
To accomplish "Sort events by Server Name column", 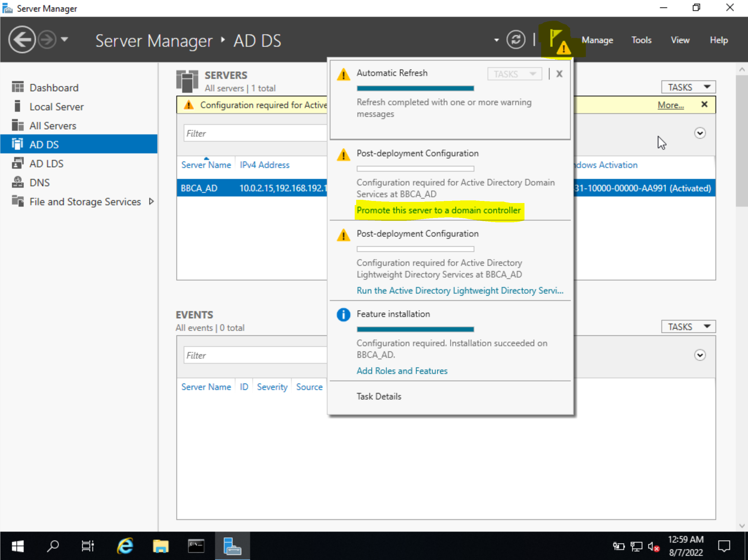I will (206, 387).
